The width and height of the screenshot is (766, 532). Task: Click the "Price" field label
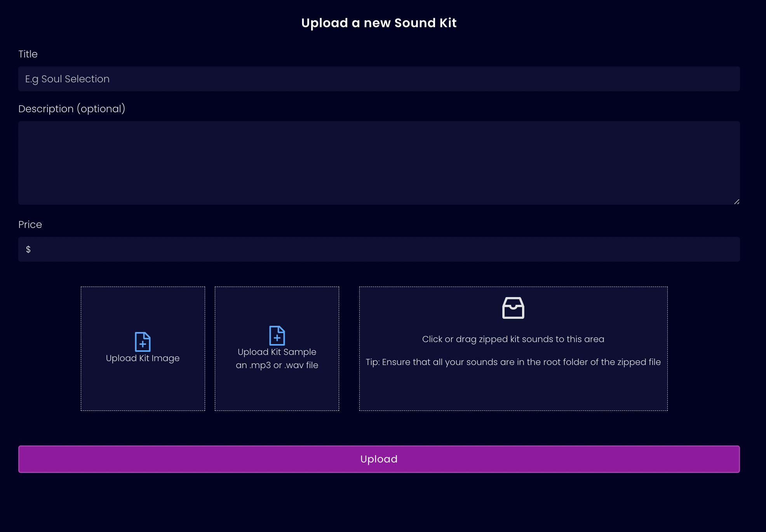(30, 224)
